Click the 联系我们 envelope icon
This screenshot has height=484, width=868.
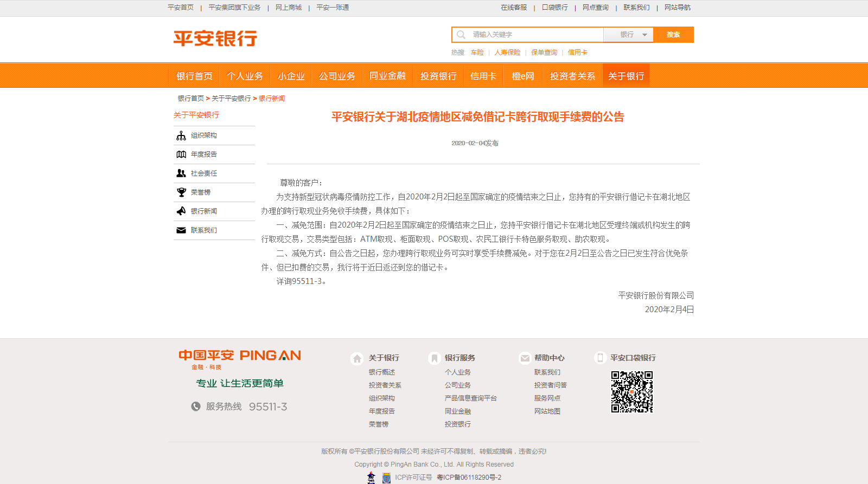tap(181, 230)
